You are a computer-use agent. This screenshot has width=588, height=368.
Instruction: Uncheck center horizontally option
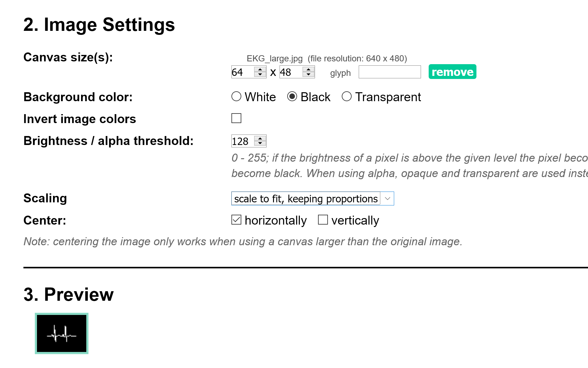236,220
